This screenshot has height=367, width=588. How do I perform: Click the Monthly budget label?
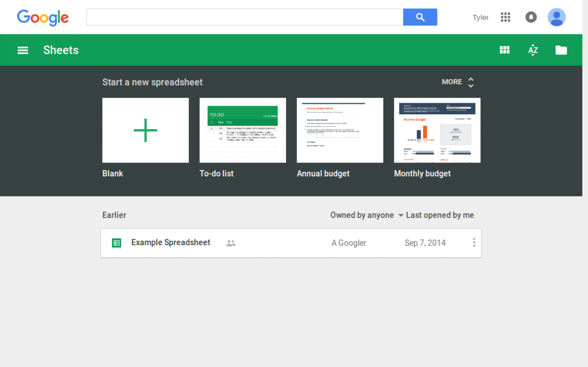[422, 174]
